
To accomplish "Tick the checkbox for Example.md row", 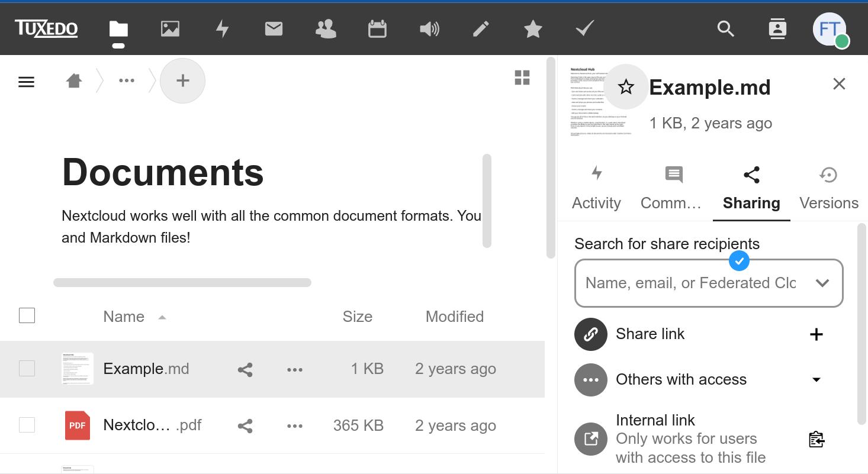I will pyautogui.click(x=27, y=369).
